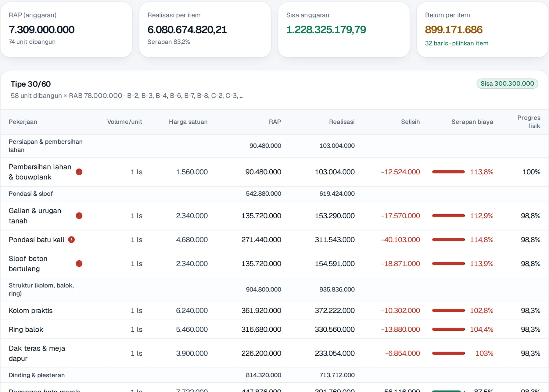Select the 'Persiapan & pembersihan lahan' group row

(x=274, y=146)
